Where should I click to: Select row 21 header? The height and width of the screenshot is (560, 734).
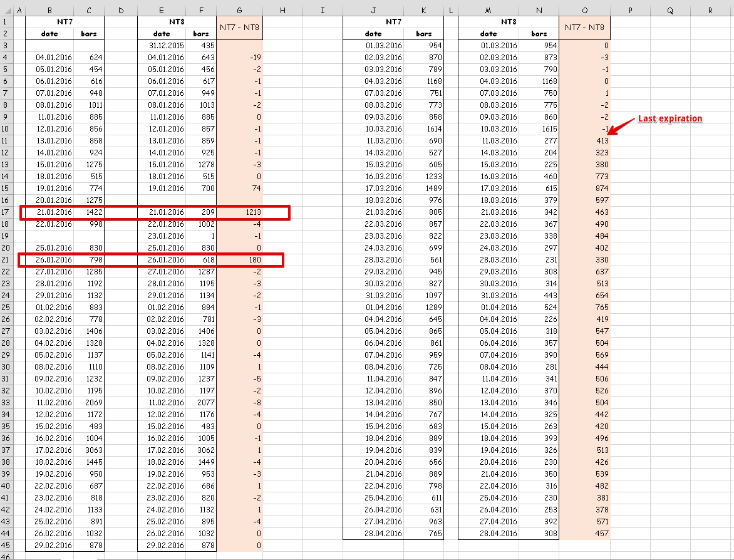[5, 260]
